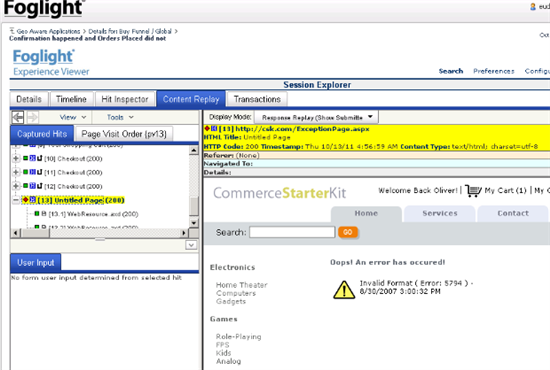Select the User Input tab
550x370 pixels.
click(x=35, y=262)
